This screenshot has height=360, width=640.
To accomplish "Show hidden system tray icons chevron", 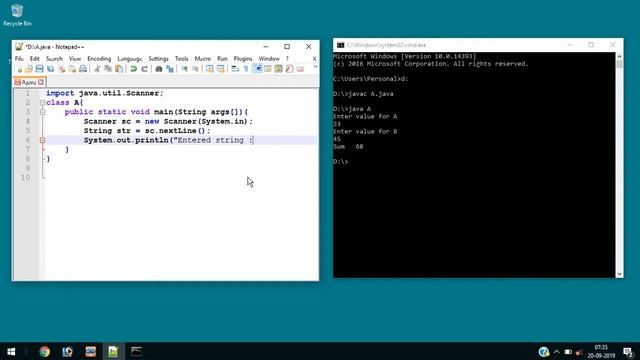I will 556,351.
